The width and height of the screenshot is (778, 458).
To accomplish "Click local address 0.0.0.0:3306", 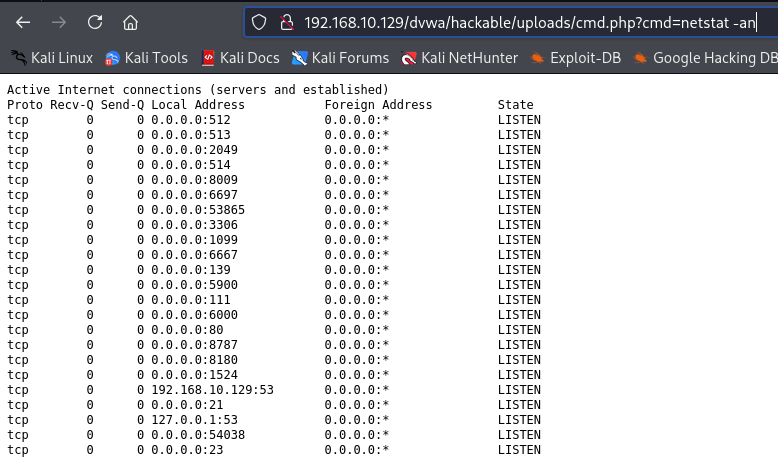I will click(x=194, y=225).
